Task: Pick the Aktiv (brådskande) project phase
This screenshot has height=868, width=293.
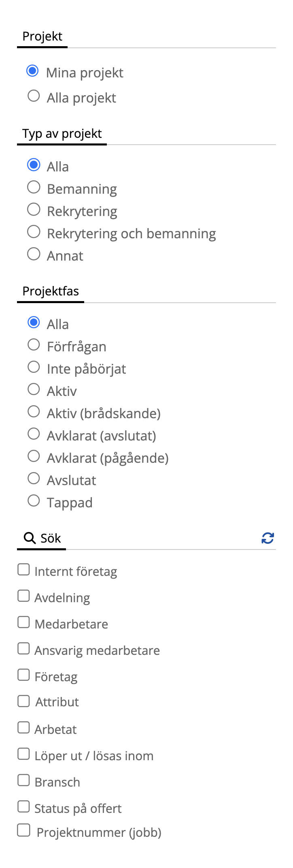Action: click(34, 412)
